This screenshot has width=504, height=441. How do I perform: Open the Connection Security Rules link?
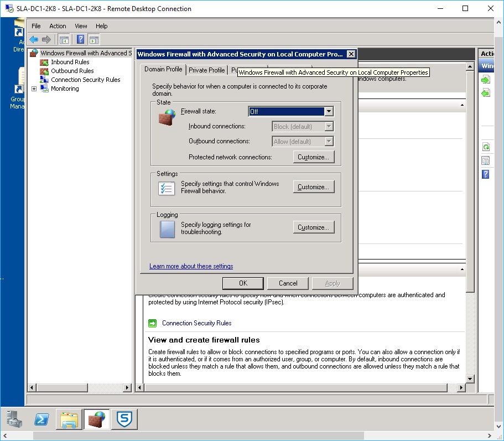[197, 323]
